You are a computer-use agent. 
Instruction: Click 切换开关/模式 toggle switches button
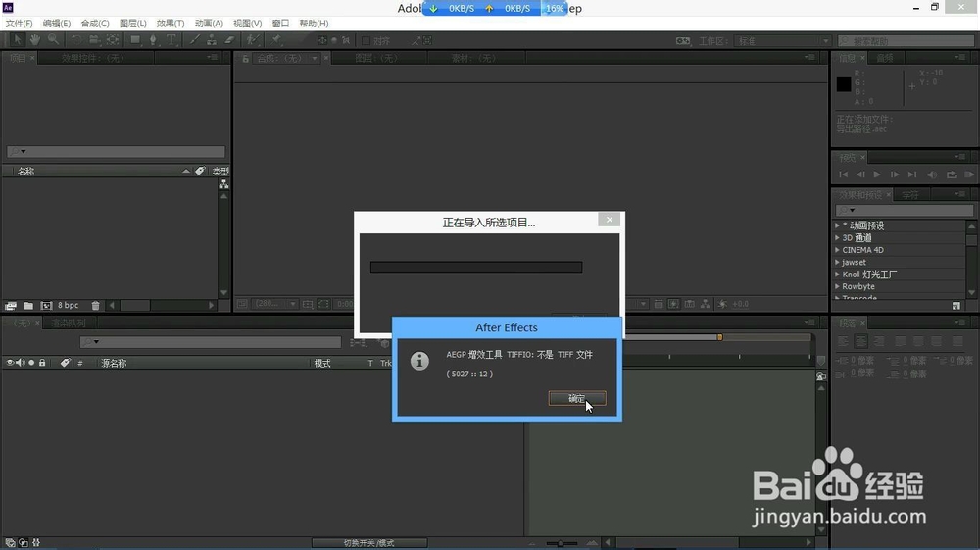[368, 543]
